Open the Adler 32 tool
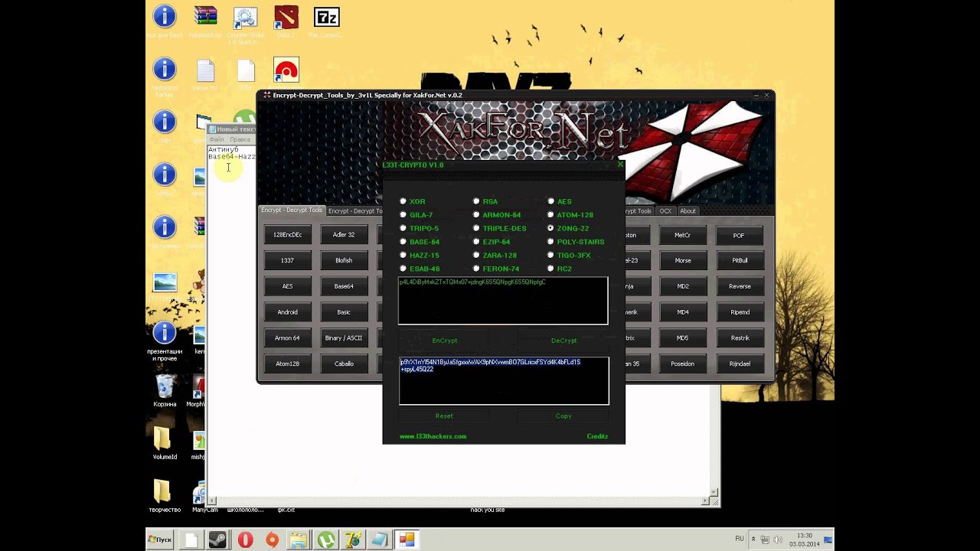Screen dimensions: 980x551 pyautogui.click(x=344, y=235)
